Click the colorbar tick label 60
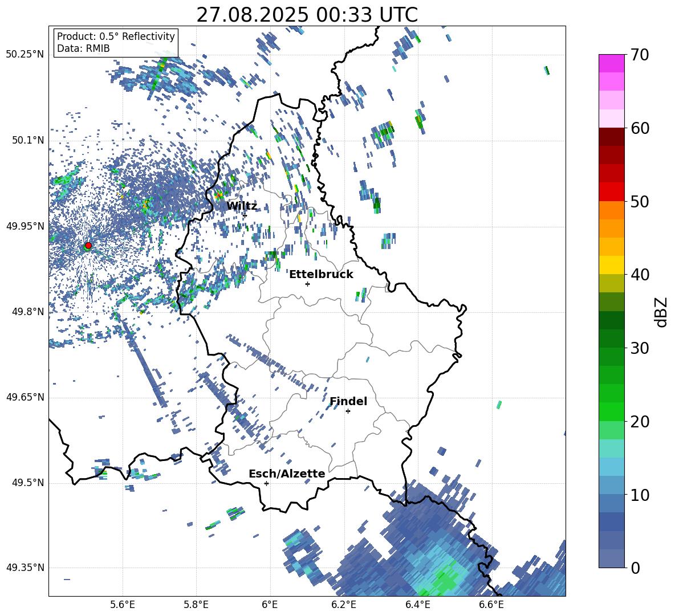Image resolution: width=675 pixels, height=616 pixels. (640, 128)
